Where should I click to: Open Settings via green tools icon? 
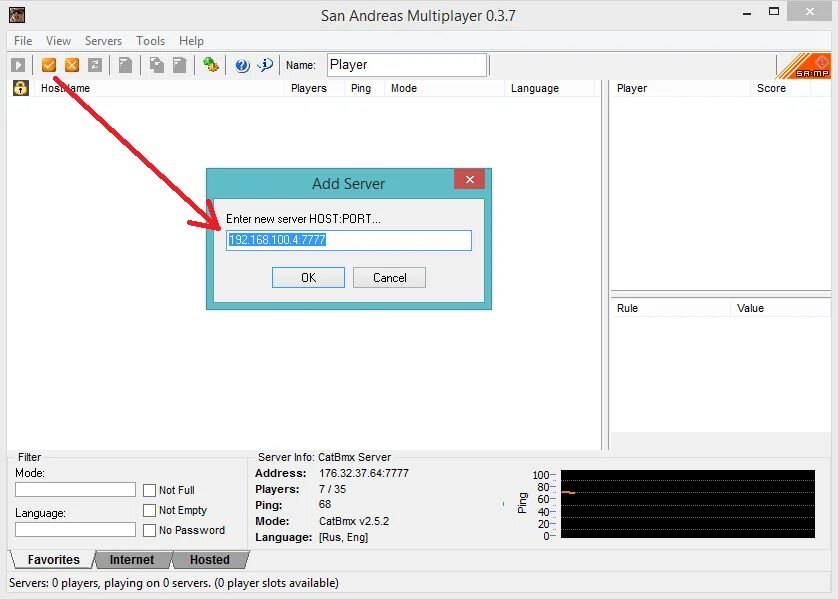210,65
